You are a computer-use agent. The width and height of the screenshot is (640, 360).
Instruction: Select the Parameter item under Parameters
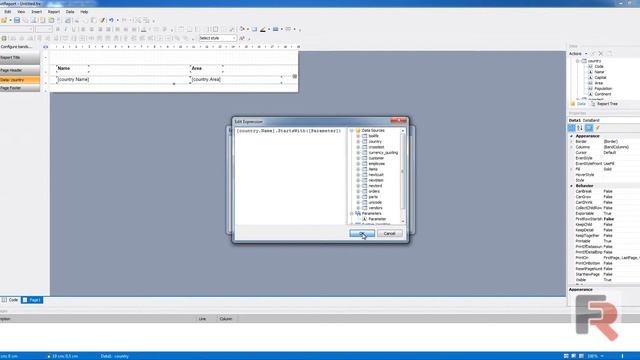click(x=377, y=219)
